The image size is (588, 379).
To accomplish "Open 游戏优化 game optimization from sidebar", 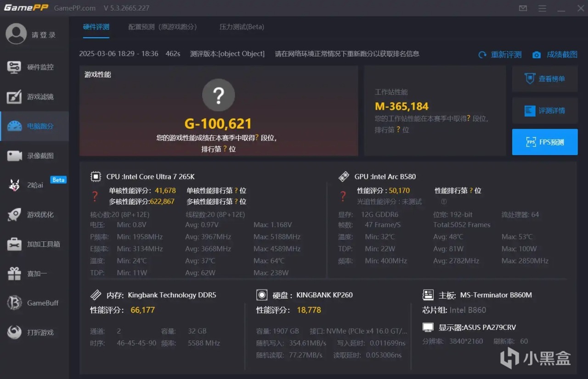I will 34,214.
